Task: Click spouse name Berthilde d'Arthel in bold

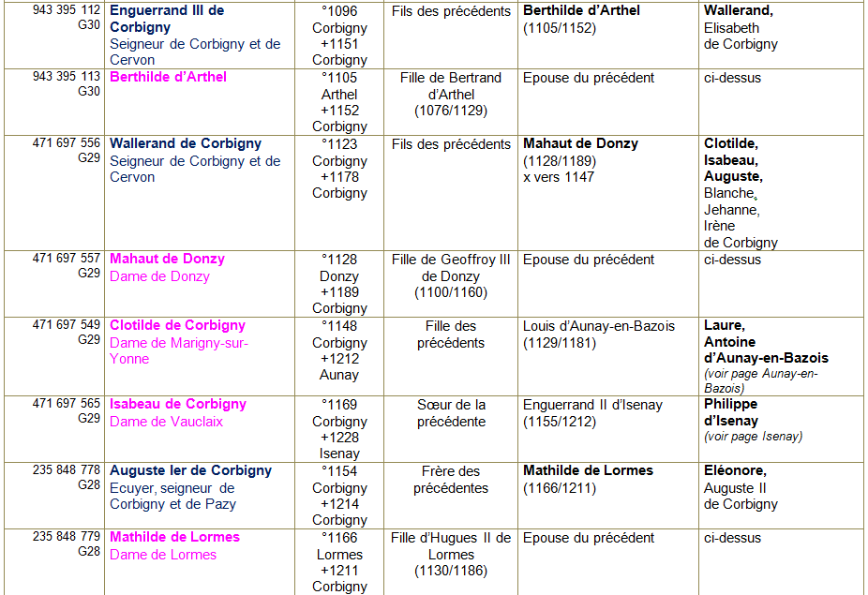Action: (x=581, y=10)
